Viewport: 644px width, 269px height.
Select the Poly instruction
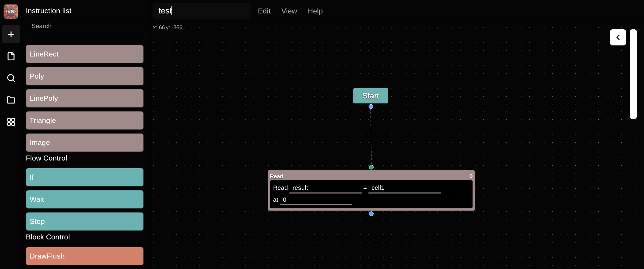(x=85, y=76)
